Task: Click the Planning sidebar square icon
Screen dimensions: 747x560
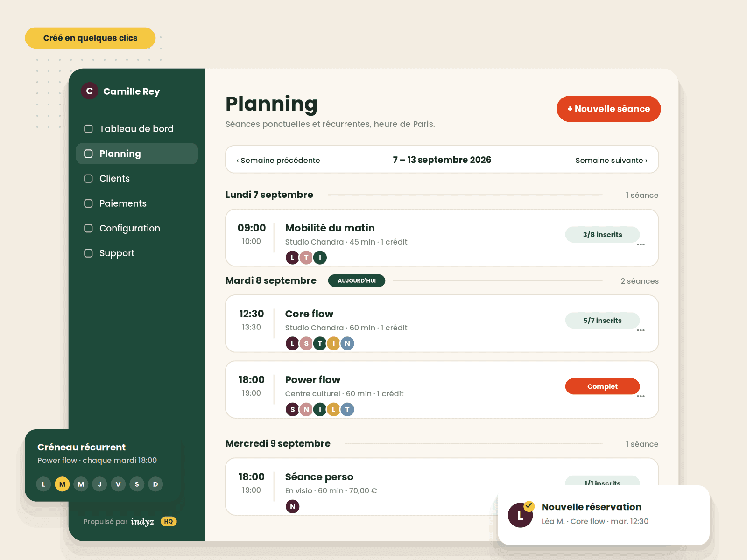Action: (88, 154)
